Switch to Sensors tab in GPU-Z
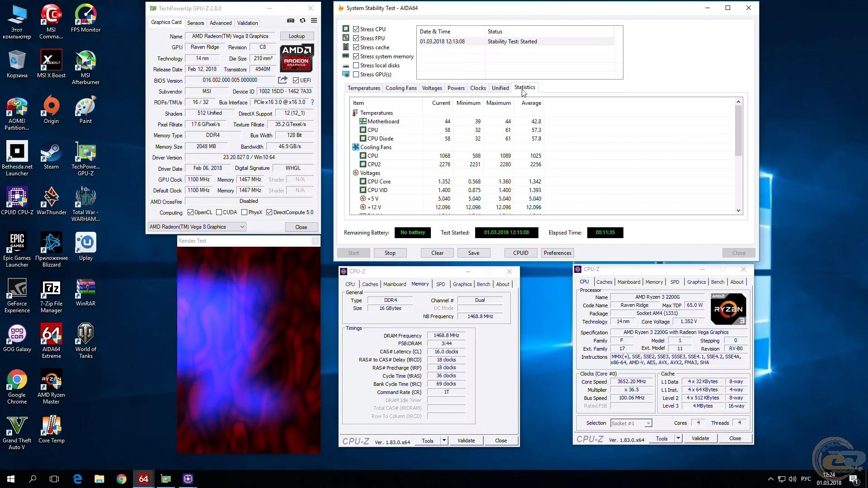Screen dimensions: 868x488 [x=195, y=23]
